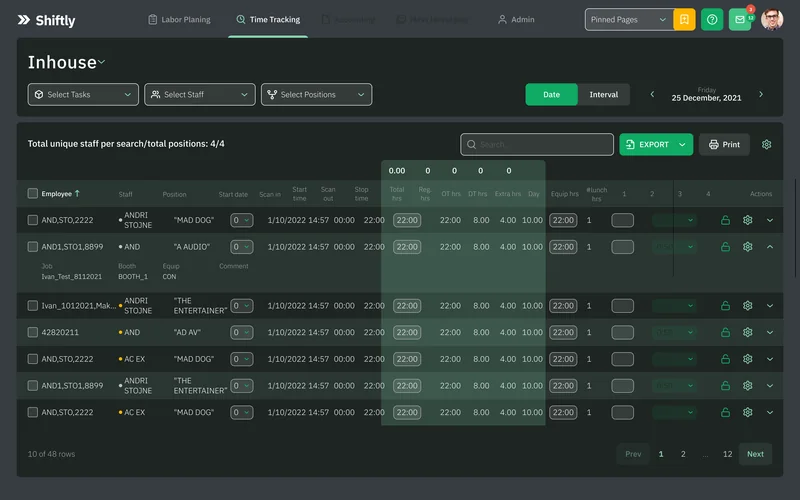Click Total hrs 22:00 box in 42820211 row

[x=407, y=332]
